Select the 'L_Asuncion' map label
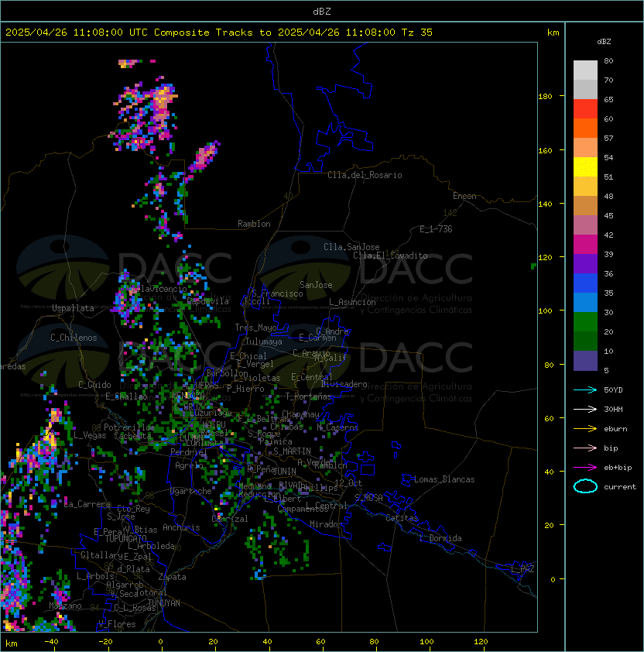Screen dimensions: 644x652 coord(352,302)
